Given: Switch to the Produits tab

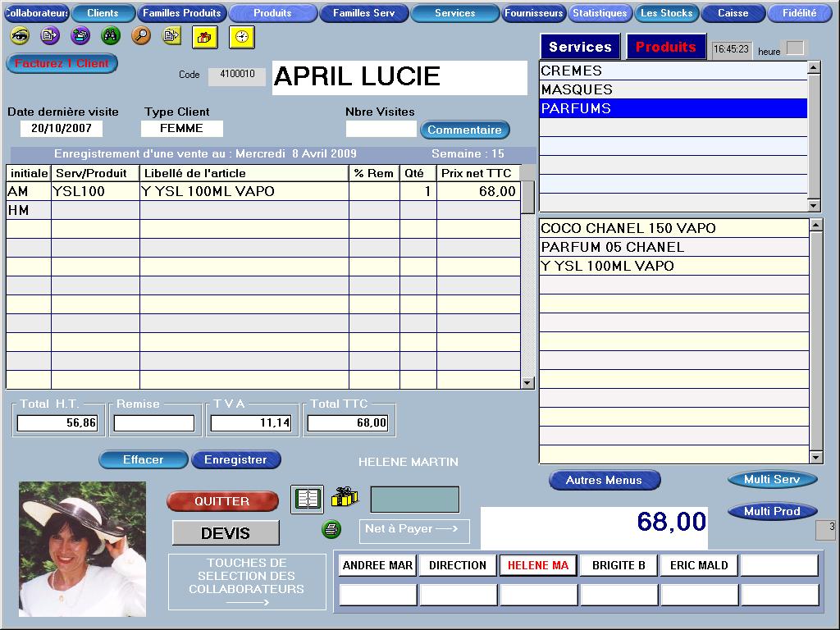Looking at the screenshot, I should [x=665, y=47].
